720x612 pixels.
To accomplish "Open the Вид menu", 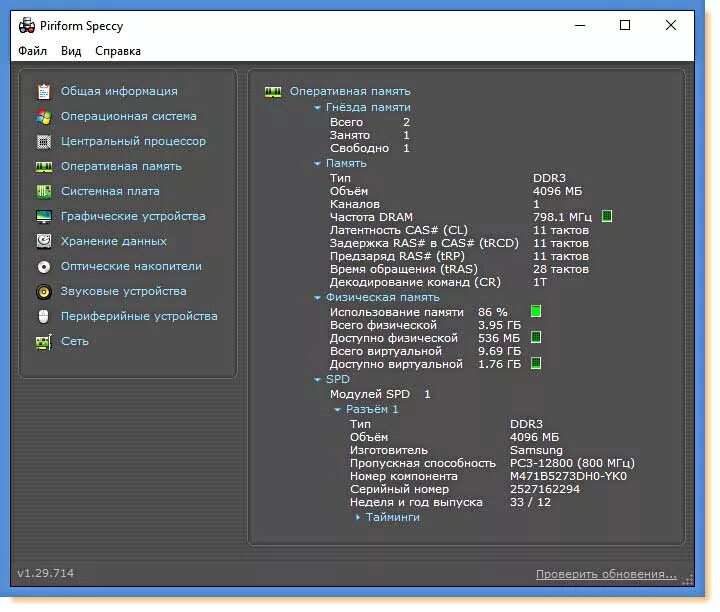I will click(71, 51).
